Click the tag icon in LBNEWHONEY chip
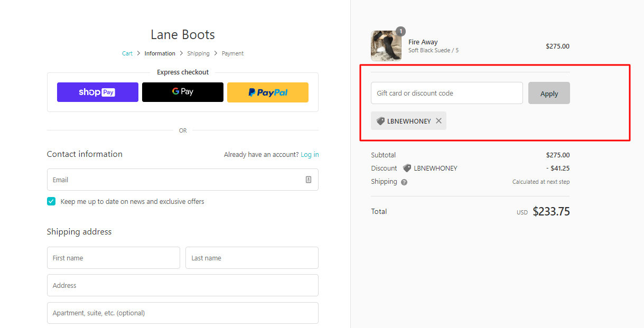 [380, 121]
